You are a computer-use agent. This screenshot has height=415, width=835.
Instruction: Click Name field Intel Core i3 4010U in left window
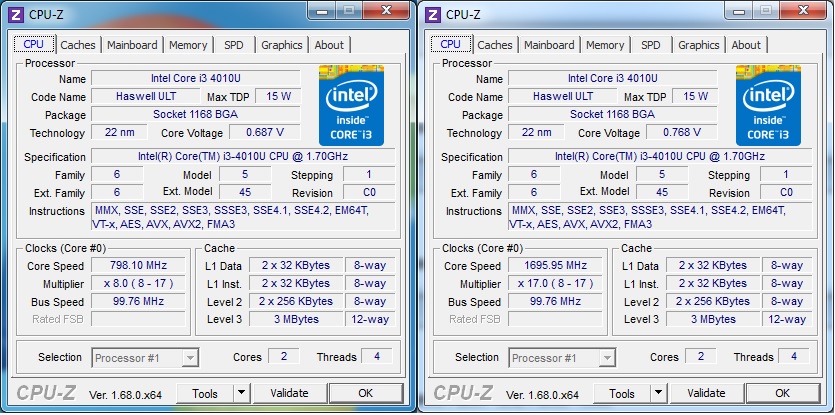click(x=195, y=78)
